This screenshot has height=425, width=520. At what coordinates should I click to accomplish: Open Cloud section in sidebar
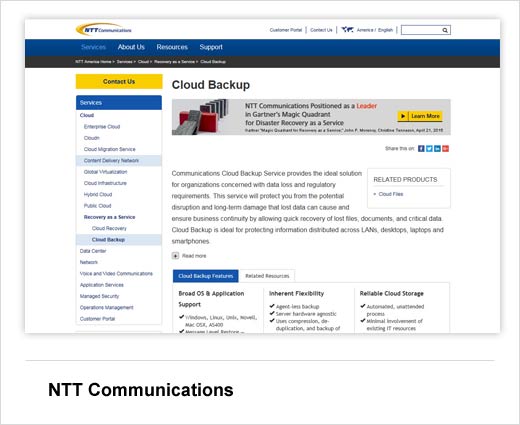pyautogui.click(x=87, y=115)
